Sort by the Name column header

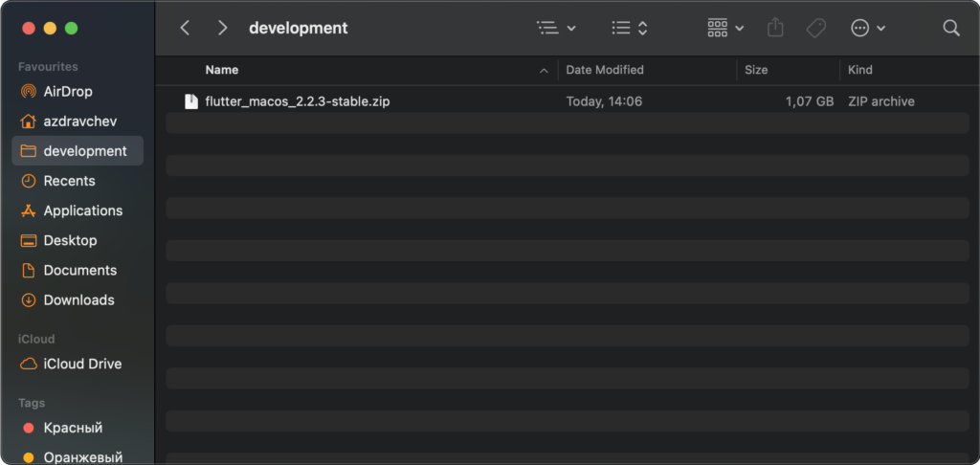pyautogui.click(x=222, y=70)
